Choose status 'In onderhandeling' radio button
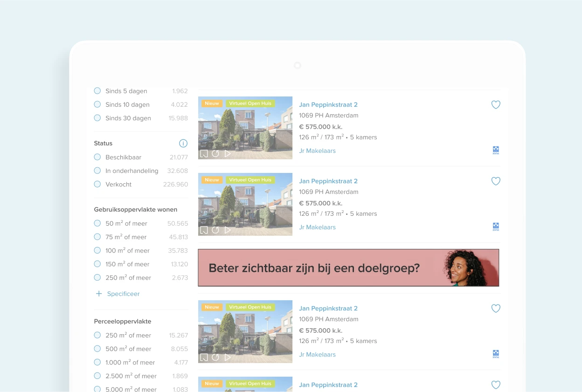This screenshot has width=582, height=392. coord(97,171)
